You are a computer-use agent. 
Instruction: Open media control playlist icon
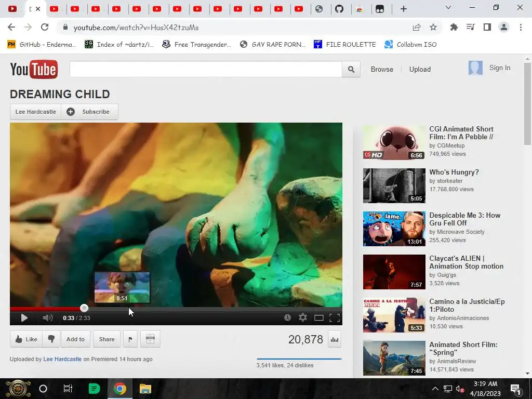click(x=470, y=27)
